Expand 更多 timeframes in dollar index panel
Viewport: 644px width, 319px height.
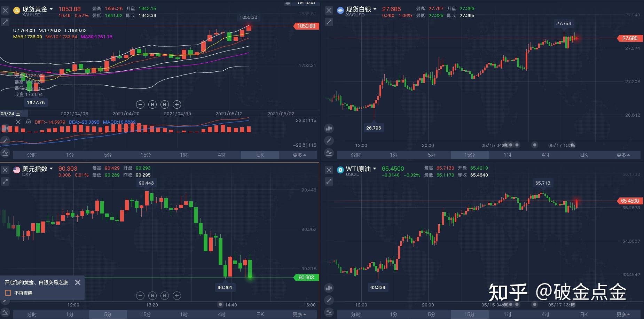(299, 314)
